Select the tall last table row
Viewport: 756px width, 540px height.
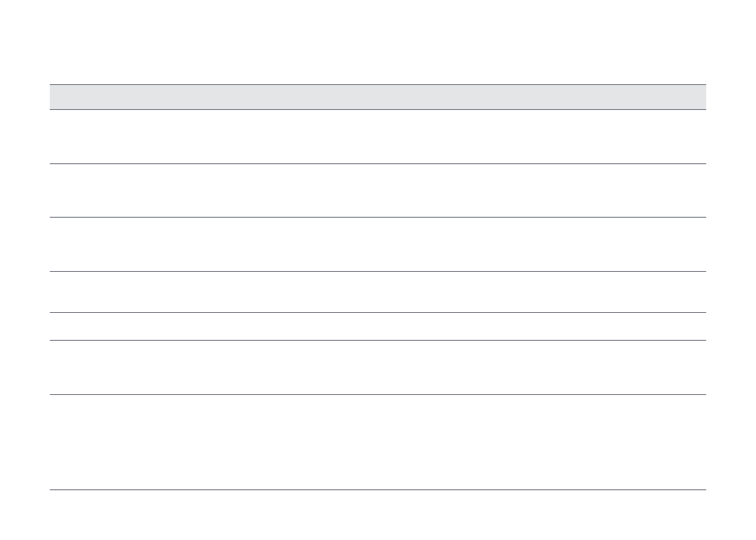(x=377, y=442)
